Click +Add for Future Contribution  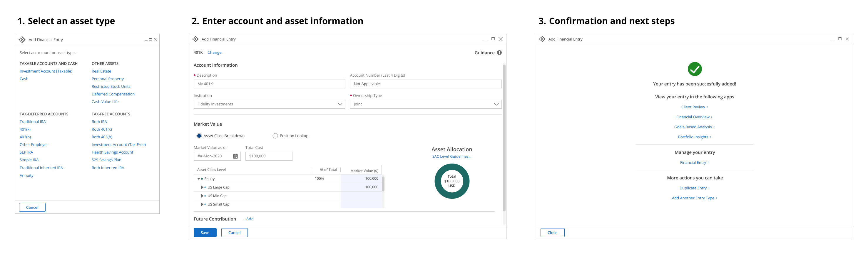click(249, 219)
